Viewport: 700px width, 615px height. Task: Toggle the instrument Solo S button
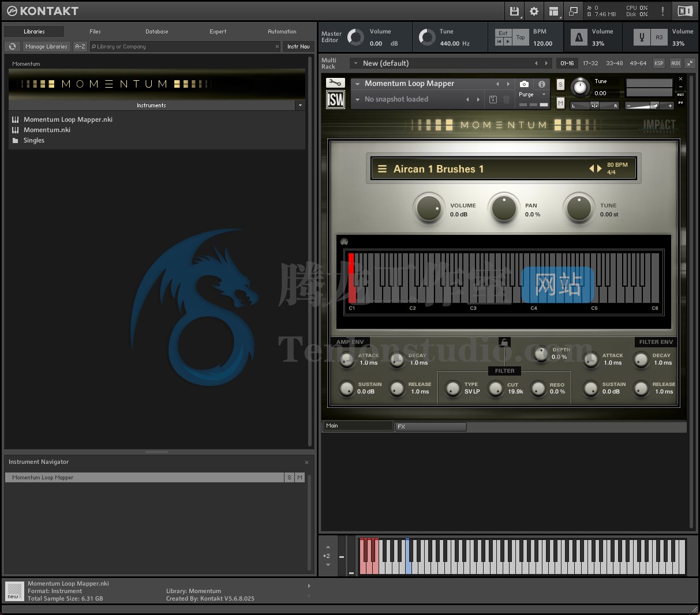[560, 84]
